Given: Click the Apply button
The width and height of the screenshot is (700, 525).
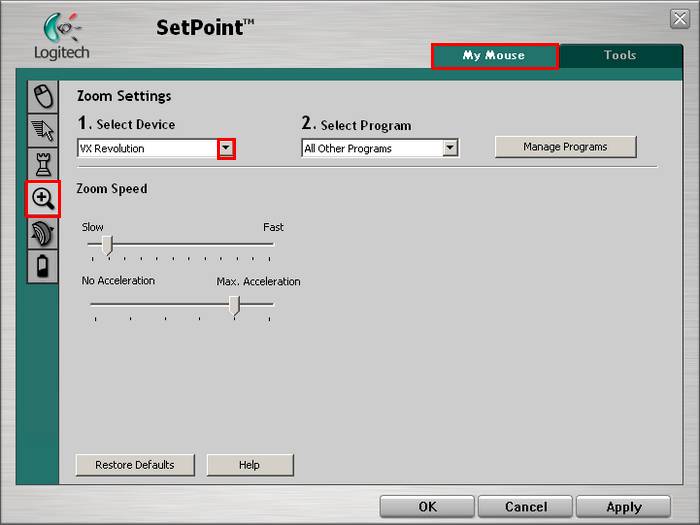Looking at the screenshot, I should click(x=624, y=507).
